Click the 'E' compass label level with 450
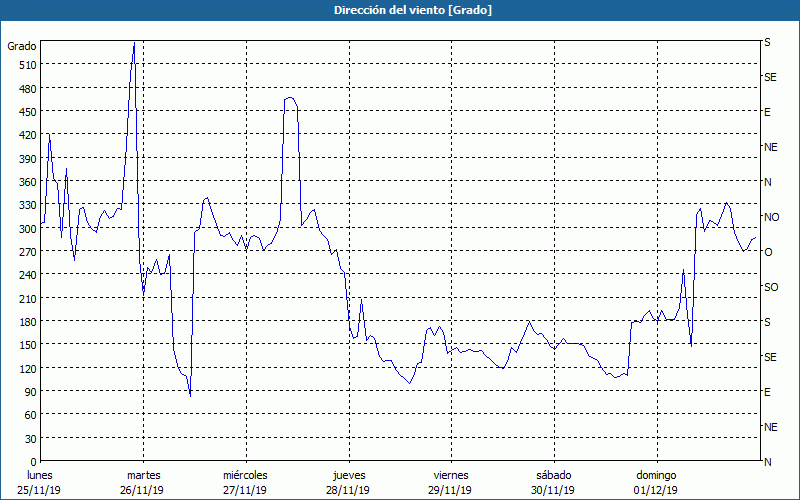800x500 pixels. 767,112
